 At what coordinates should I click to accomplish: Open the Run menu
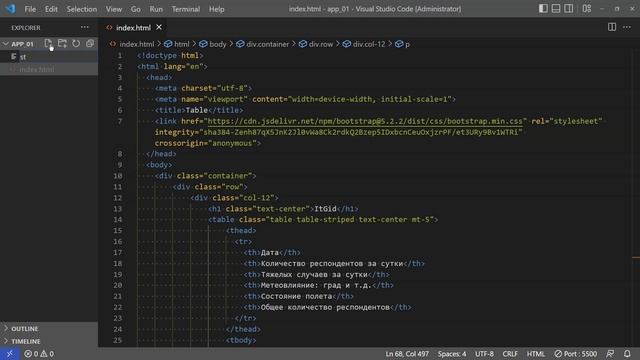(x=156, y=9)
